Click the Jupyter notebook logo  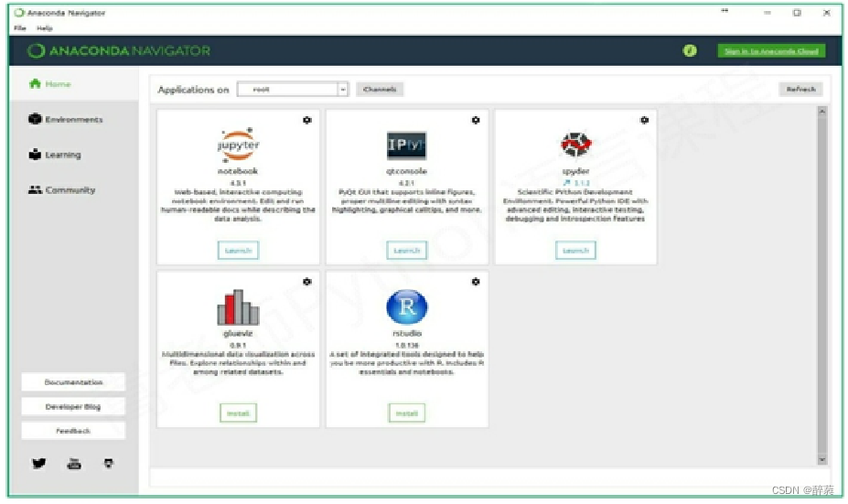pyautogui.click(x=238, y=145)
